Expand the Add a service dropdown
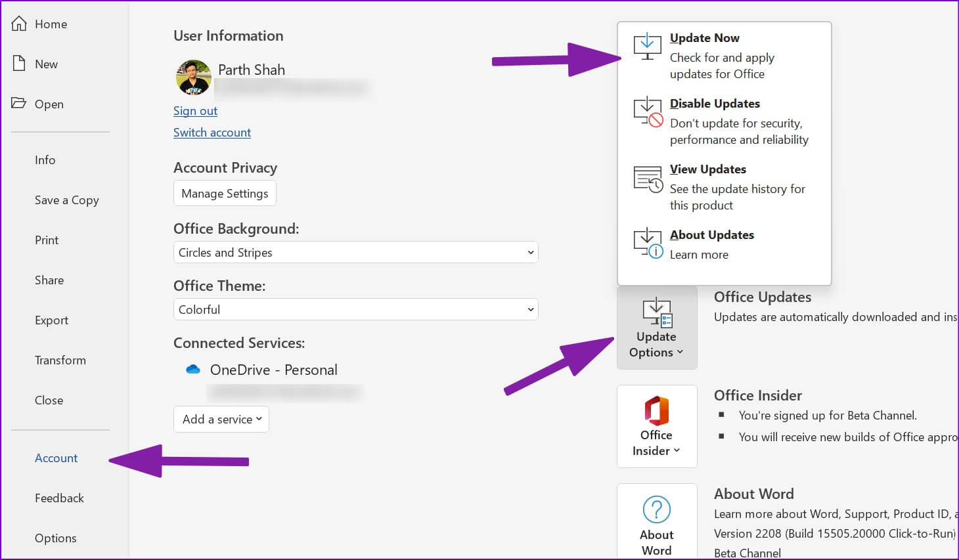This screenshot has height=560, width=959. [x=221, y=419]
